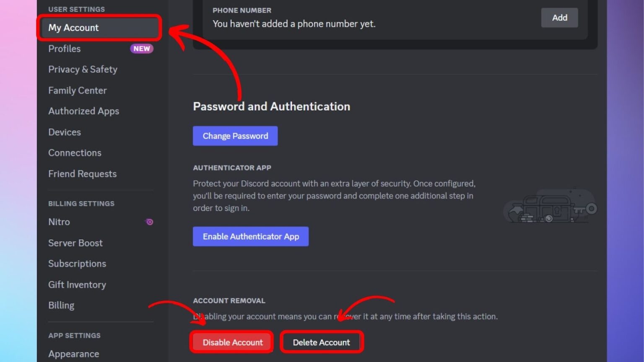Viewport: 644px width, 362px height.
Task: Open the Profiles settings page
Action: click(65, 49)
